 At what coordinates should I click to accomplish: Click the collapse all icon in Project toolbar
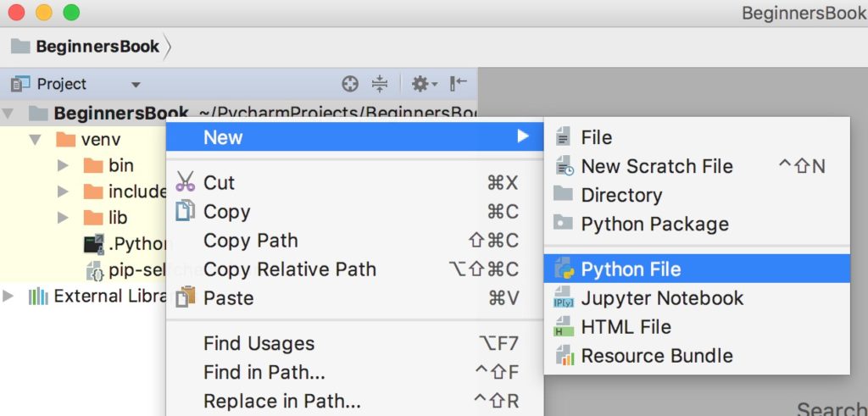[380, 84]
